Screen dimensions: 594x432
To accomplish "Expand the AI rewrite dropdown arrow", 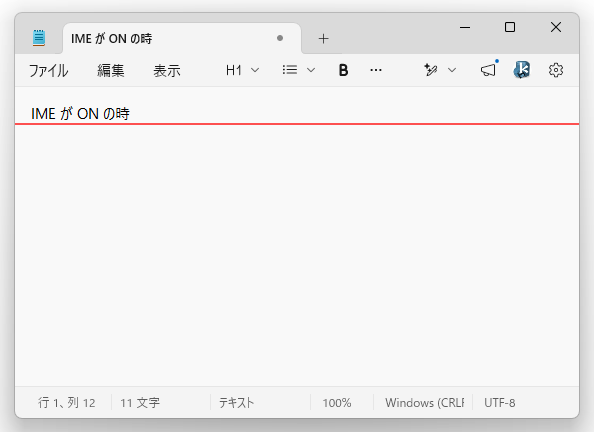I will point(452,70).
